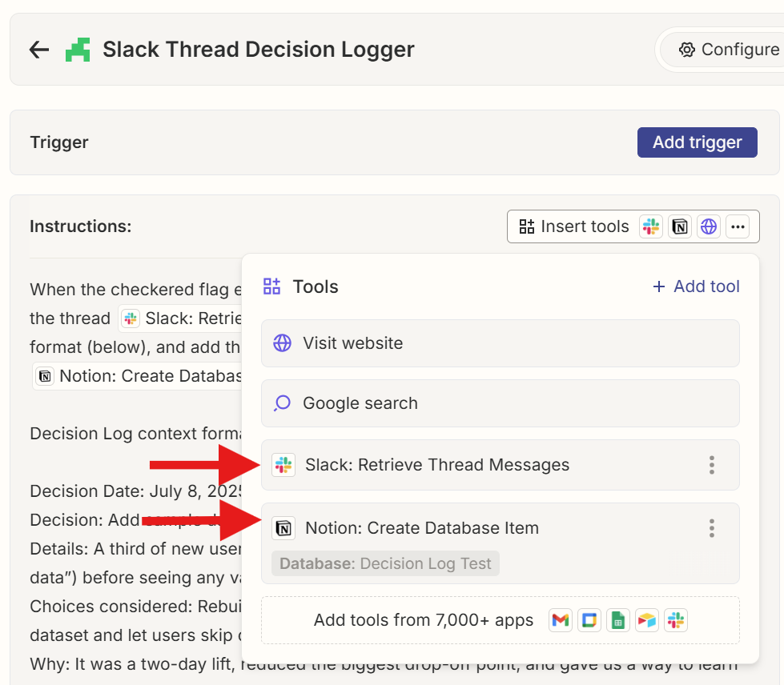Click the Instructions: heading

click(x=81, y=226)
